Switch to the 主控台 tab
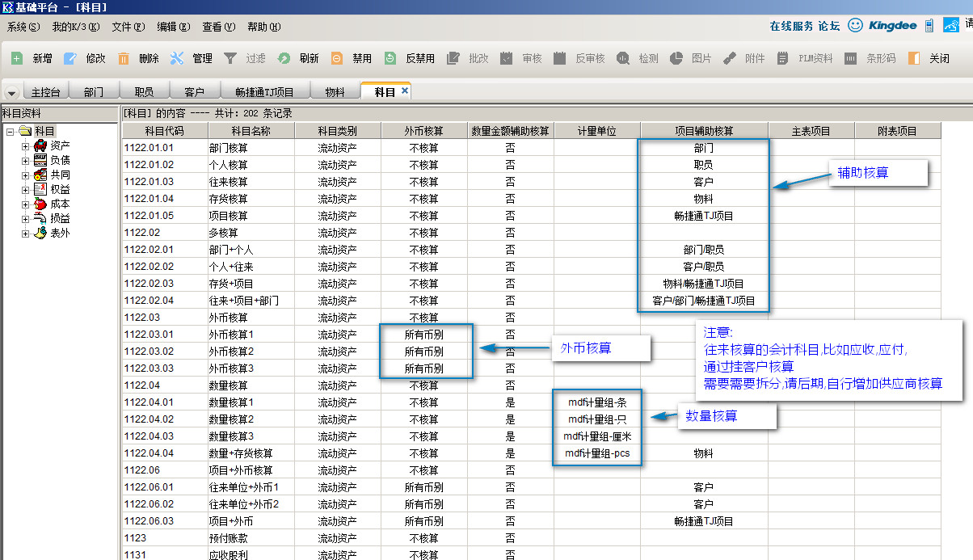The width and height of the screenshot is (973, 560). [x=46, y=92]
